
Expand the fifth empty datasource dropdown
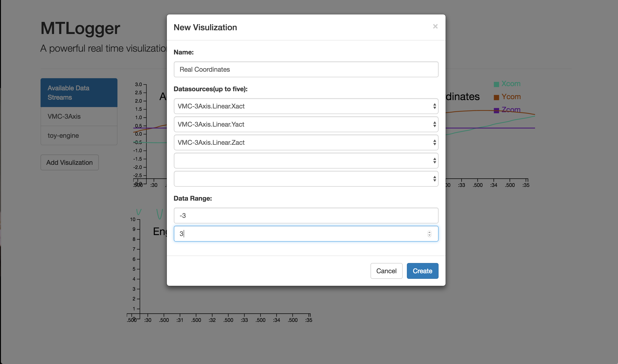[x=306, y=179]
